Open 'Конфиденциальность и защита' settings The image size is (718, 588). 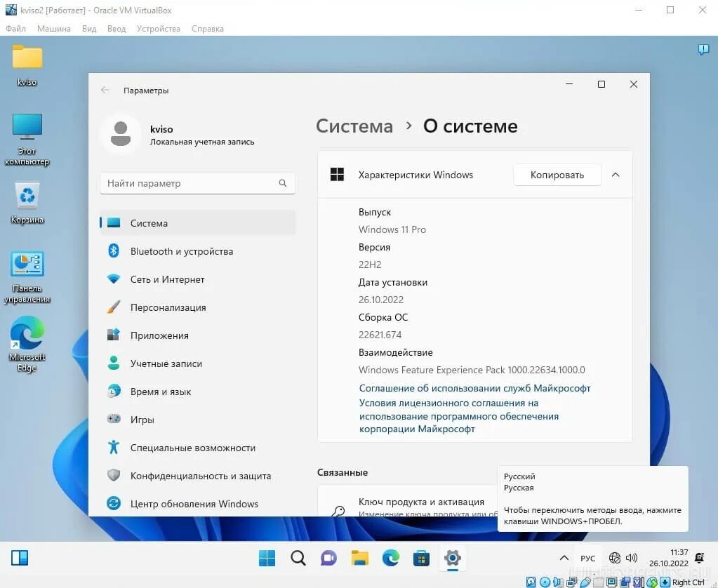(198, 476)
